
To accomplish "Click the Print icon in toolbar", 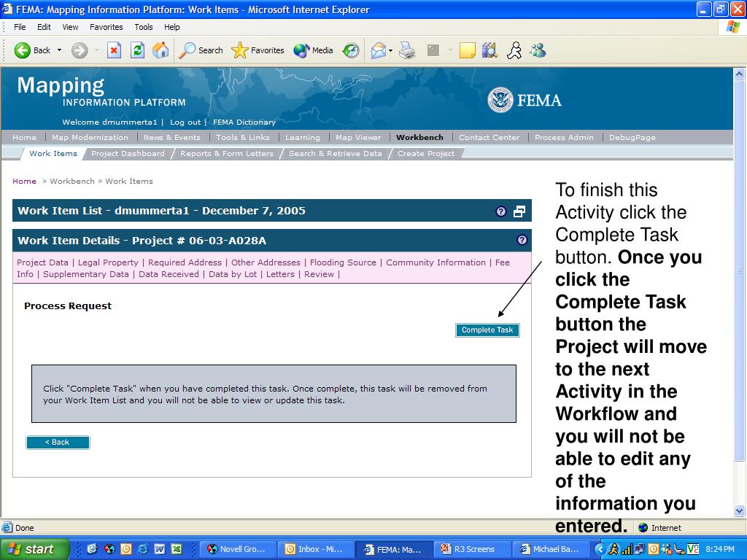I will pos(407,50).
